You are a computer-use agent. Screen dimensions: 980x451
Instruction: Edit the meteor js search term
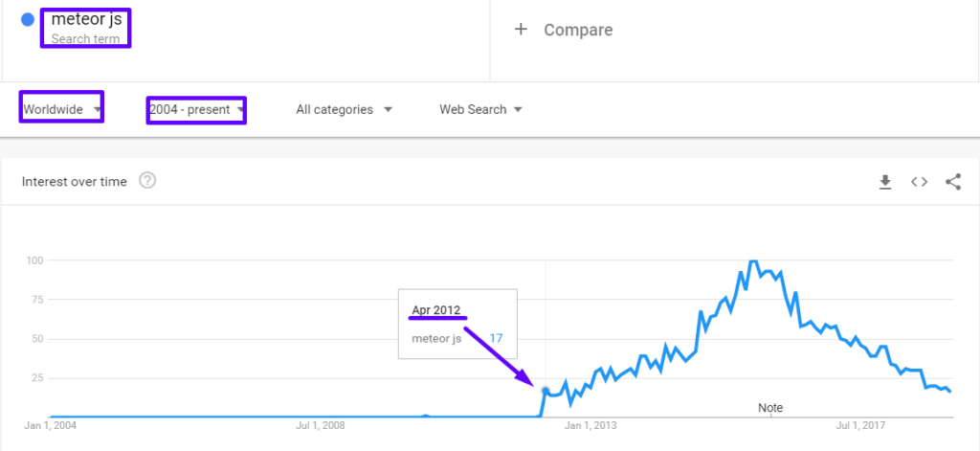pos(80,18)
